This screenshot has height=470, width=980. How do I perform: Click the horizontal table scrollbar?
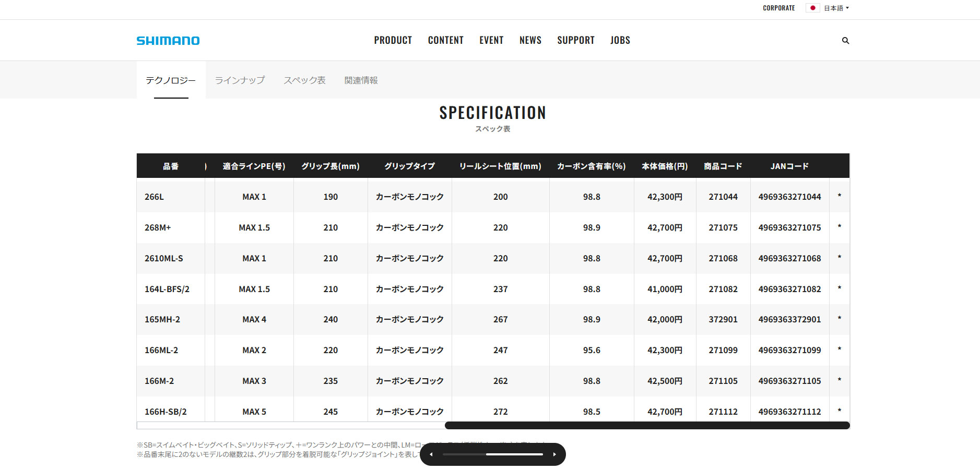coord(647,425)
